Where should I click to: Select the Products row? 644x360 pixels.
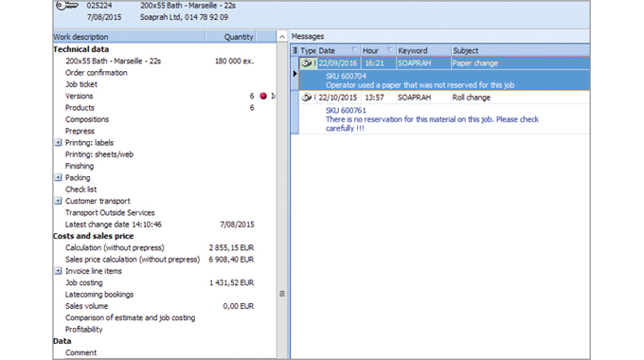[x=80, y=108]
